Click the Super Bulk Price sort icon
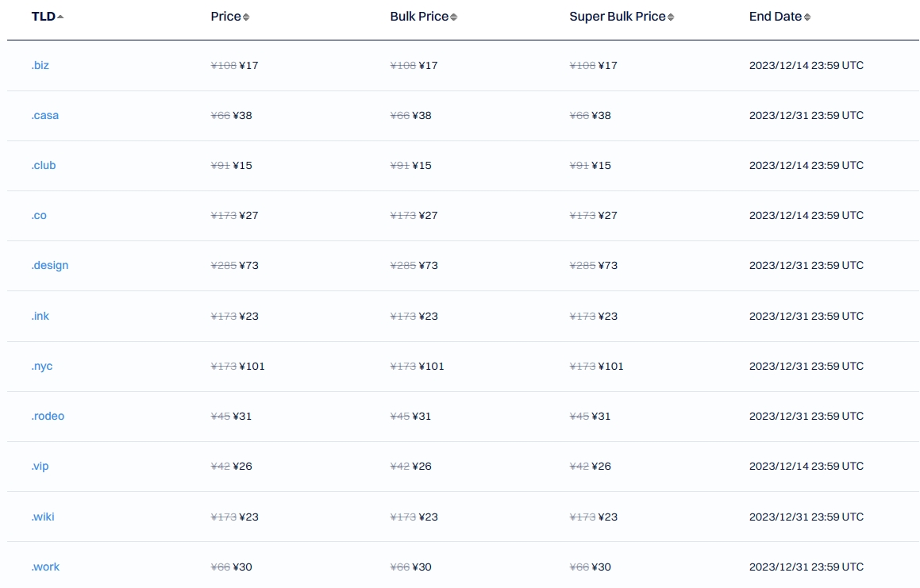This screenshot has height=588, width=920. click(671, 17)
